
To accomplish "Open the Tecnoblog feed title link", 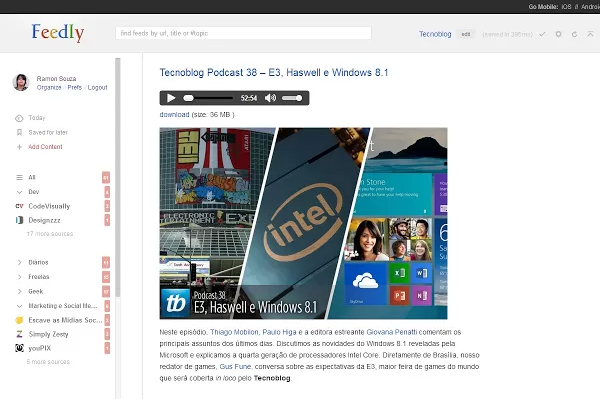I will (x=435, y=34).
